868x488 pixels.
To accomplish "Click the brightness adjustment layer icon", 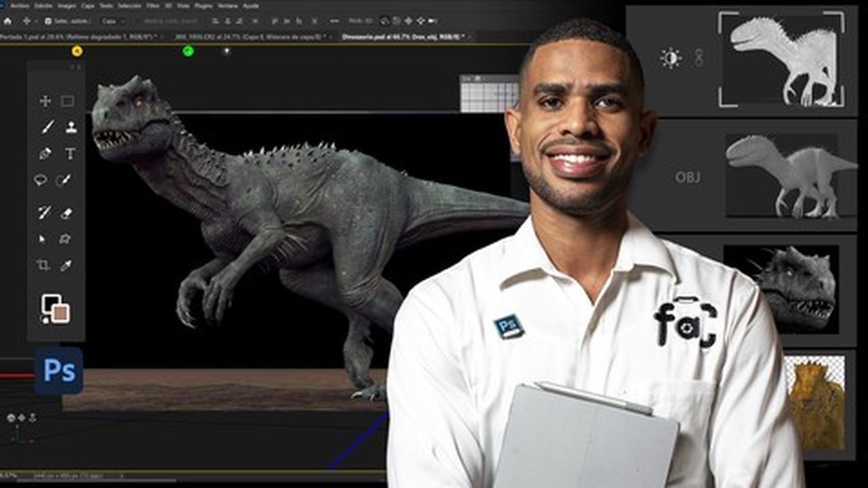I will (x=671, y=58).
